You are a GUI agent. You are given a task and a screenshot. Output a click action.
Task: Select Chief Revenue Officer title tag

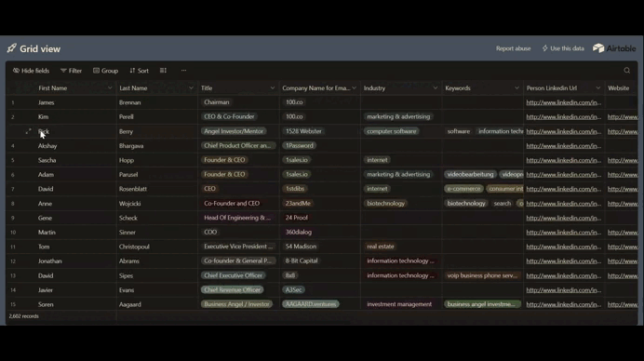pyautogui.click(x=232, y=290)
